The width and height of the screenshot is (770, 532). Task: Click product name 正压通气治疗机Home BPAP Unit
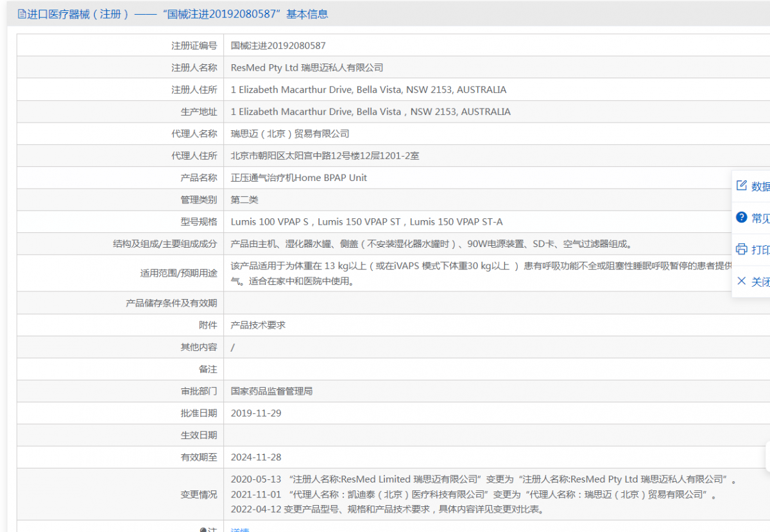(299, 178)
